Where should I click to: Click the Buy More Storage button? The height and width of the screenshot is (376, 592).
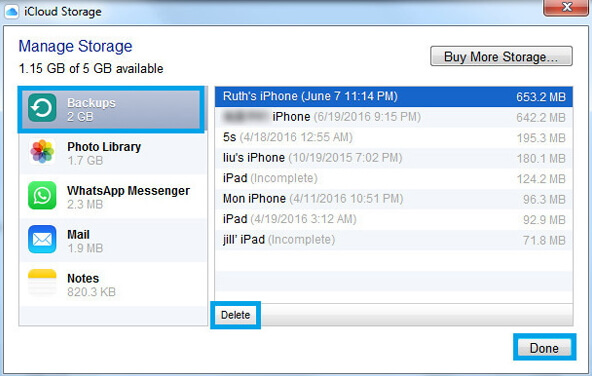[501, 57]
